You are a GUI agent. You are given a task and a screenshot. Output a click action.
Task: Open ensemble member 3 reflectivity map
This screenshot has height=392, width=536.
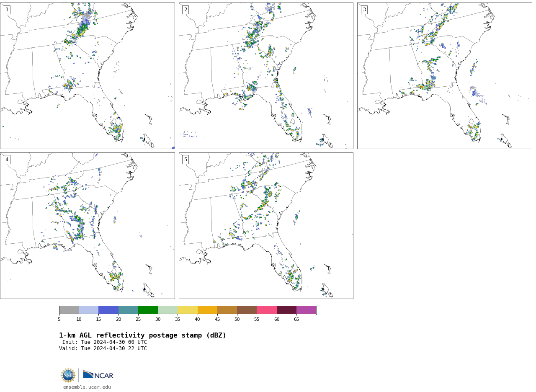[x=444, y=76]
